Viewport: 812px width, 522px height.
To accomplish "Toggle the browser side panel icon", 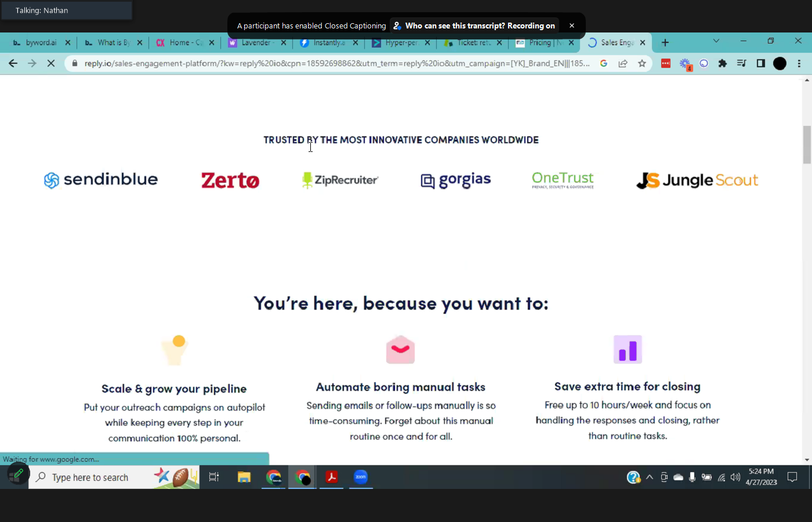I will point(761,63).
